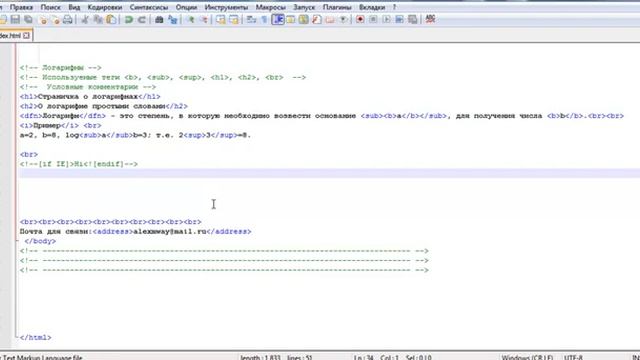Open Find with the binoculars icon
The image size is (640, 360).
coord(159,19)
